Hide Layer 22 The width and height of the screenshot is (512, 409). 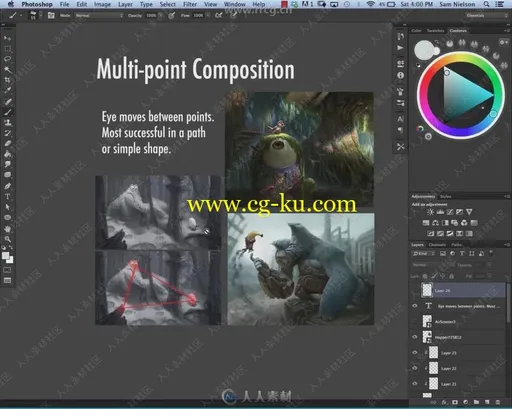[415, 368]
